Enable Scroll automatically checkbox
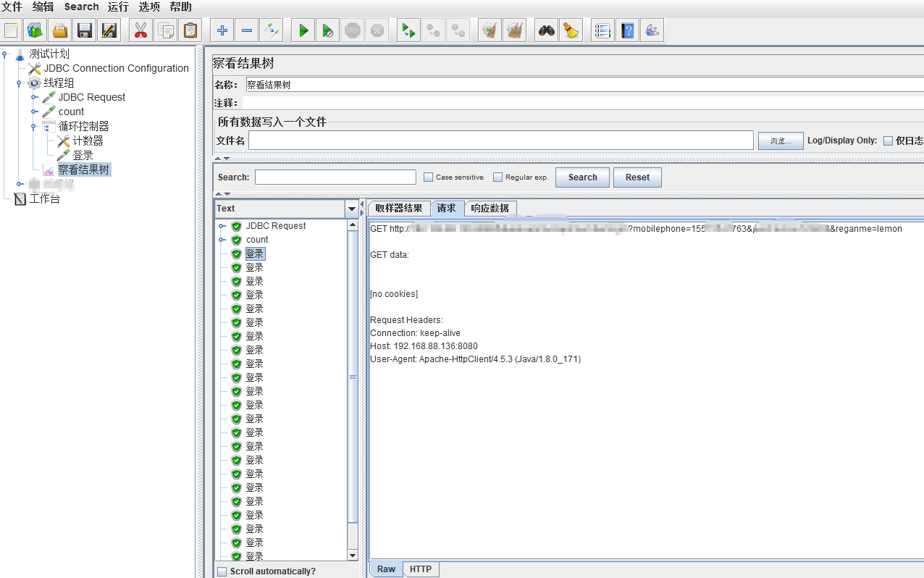This screenshot has width=924, height=578. [x=222, y=571]
